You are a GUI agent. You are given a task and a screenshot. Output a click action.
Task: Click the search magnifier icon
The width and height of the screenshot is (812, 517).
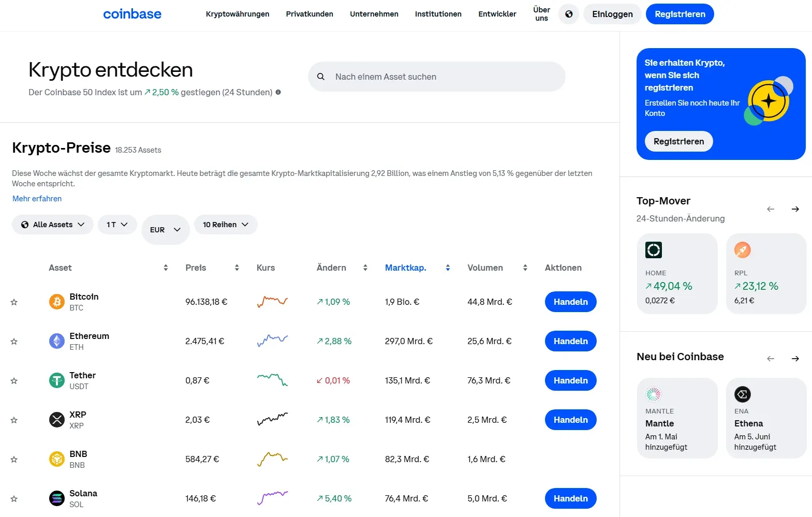[321, 77]
